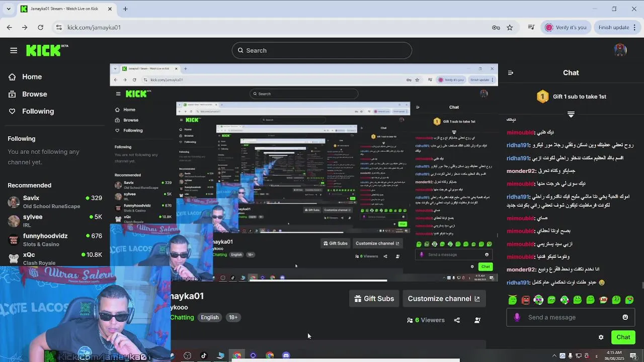Image resolution: width=644 pixels, height=362 pixels.
Task: Go forward in Chrome
Action: pyautogui.click(x=25, y=27)
